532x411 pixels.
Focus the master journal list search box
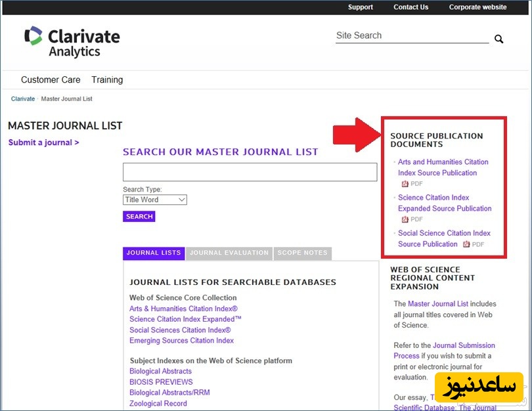pyautogui.click(x=250, y=172)
